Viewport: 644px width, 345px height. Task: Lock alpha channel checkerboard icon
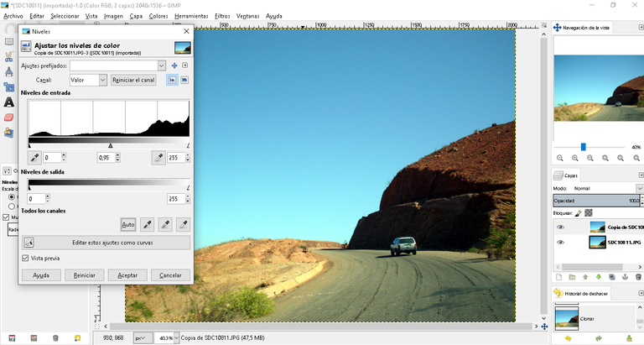pyautogui.click(x=589, y=213)
